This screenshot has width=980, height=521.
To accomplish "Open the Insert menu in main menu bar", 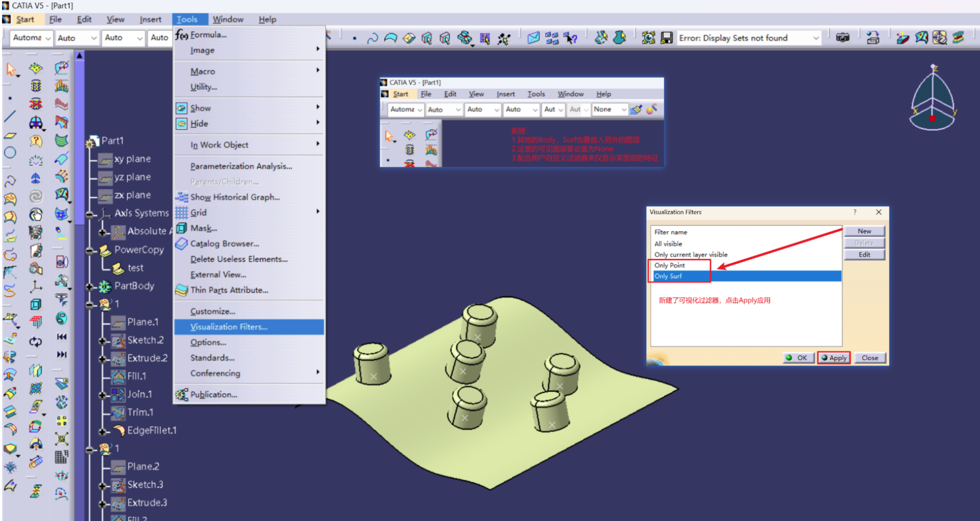I will 150,19.
